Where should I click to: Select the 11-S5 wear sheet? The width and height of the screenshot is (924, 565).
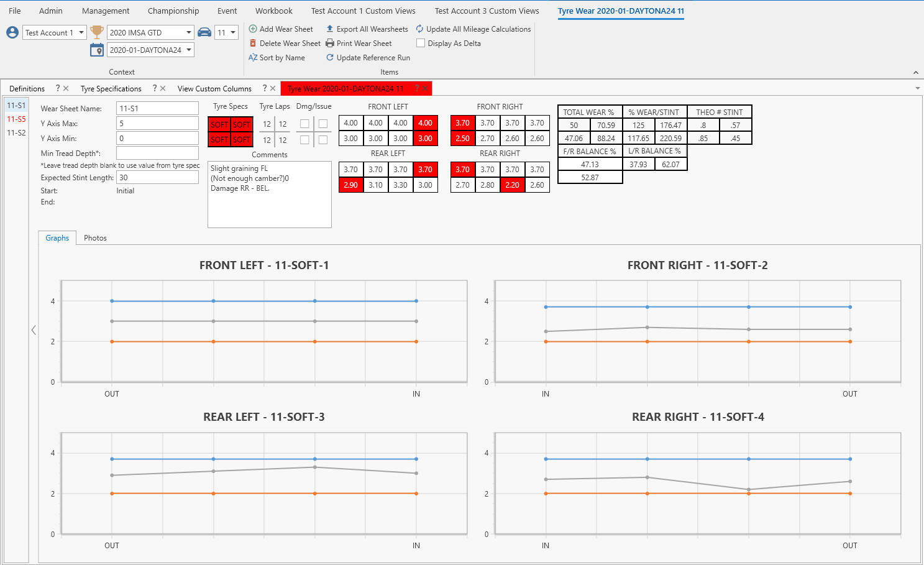(x=16, y=119)
